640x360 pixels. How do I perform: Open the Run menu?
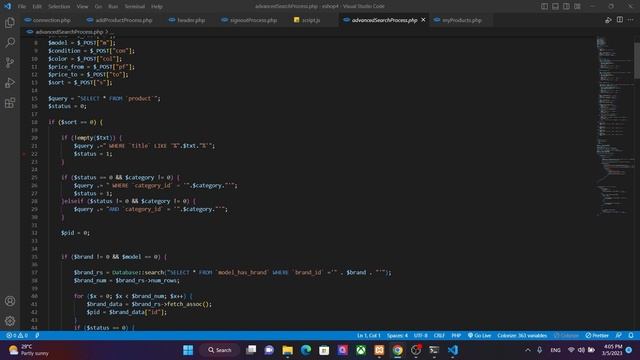113,7
